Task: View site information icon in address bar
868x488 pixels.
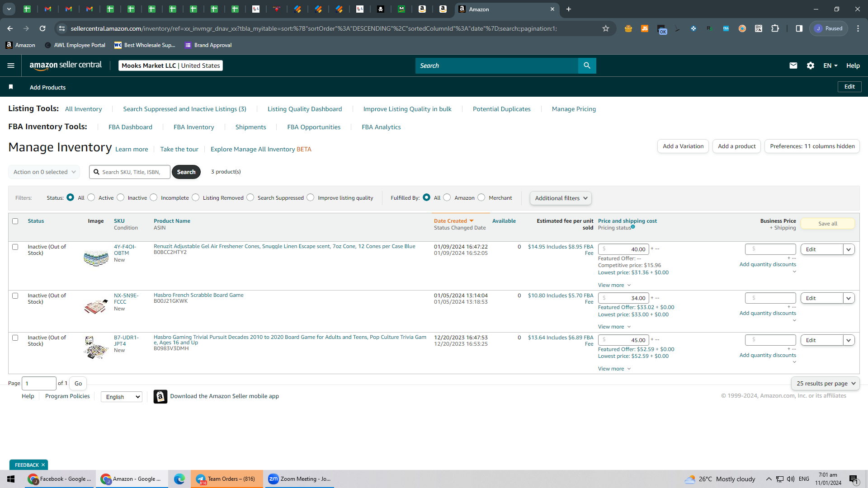Action: (62, 28)
